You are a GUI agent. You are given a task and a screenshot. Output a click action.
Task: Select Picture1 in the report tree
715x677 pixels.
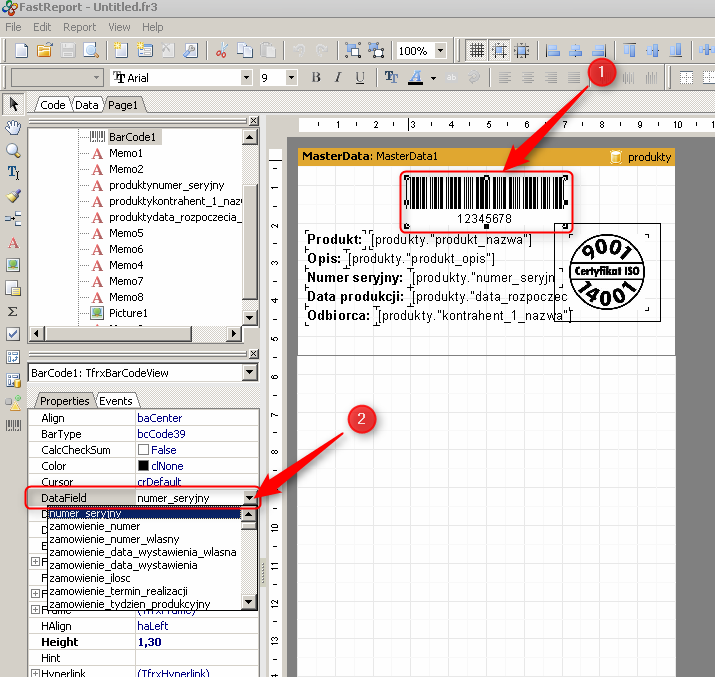pos(128,313)
